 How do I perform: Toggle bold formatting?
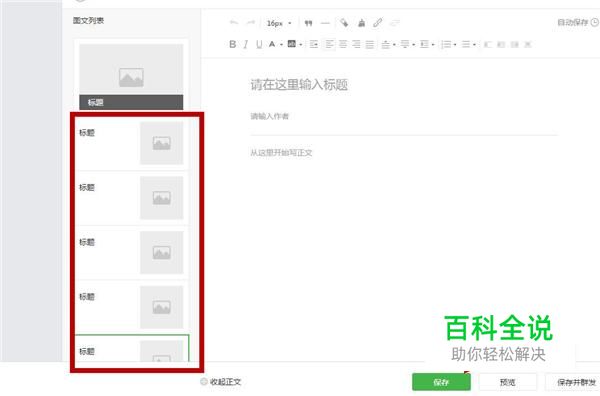[232, 44]
